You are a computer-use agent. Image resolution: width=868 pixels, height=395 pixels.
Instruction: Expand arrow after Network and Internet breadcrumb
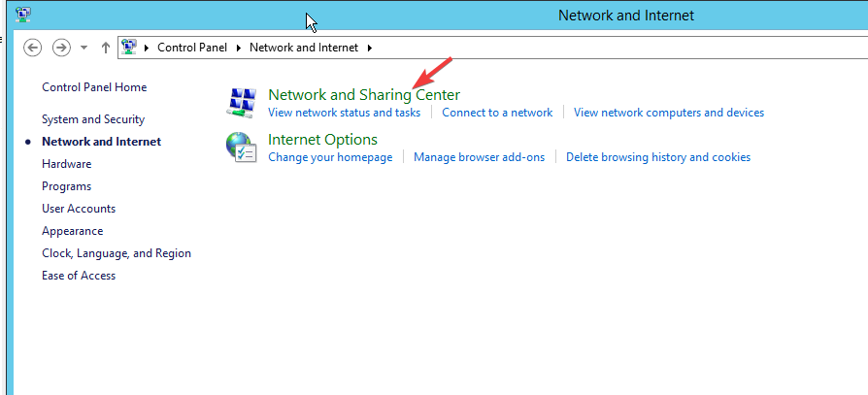tap(370, 48)
